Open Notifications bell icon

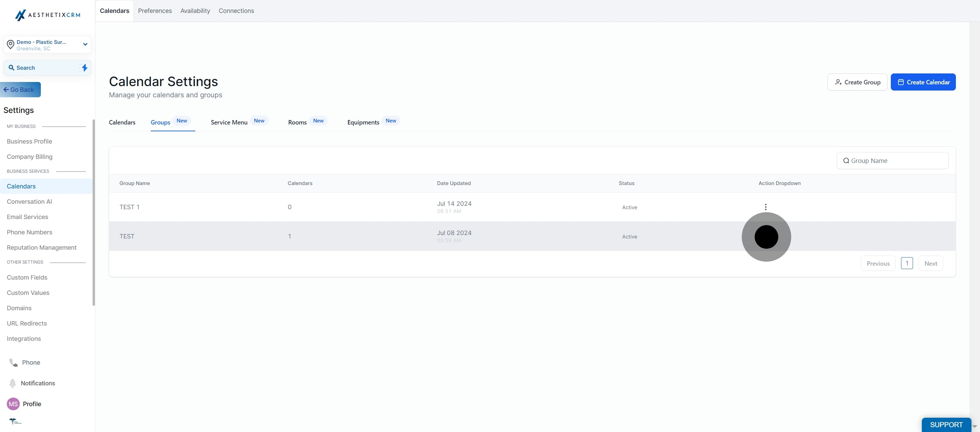pyautogui.click(x=13, y=383)
